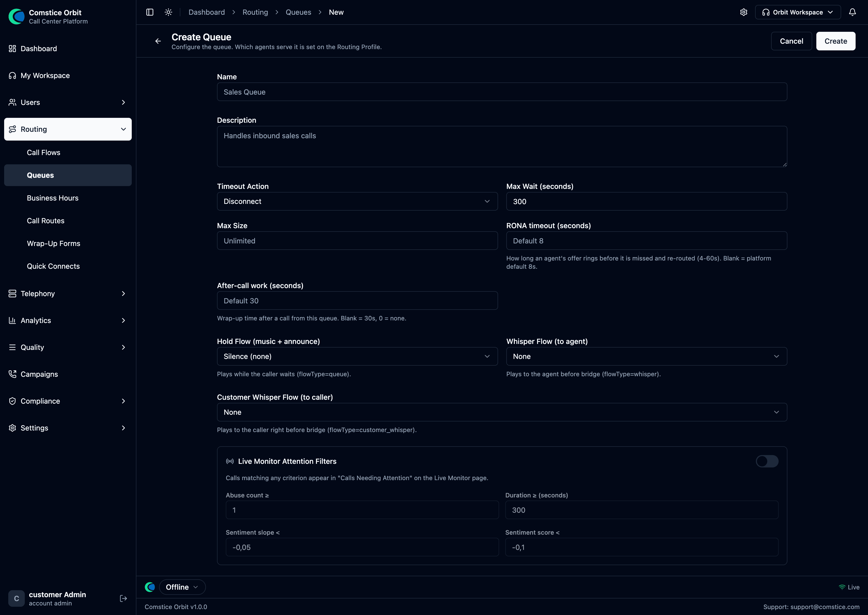Click the Cancel button
The width and height of the screenshot is (868, 615).
click(791, 41)
